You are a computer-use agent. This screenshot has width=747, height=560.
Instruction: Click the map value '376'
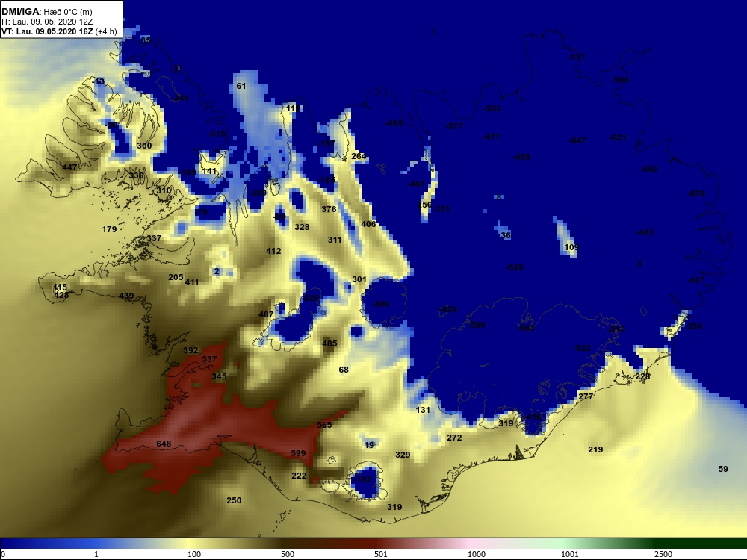coord(329,209)
